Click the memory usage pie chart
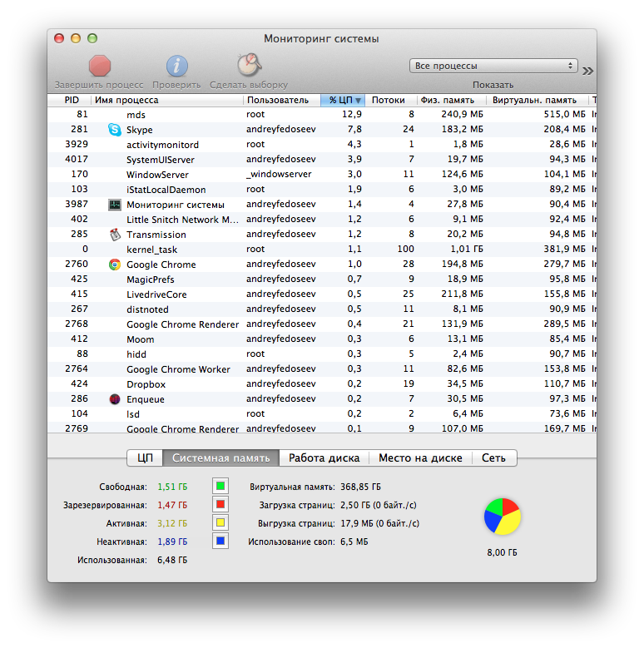The image size is (644, 648). click(503, 517)
